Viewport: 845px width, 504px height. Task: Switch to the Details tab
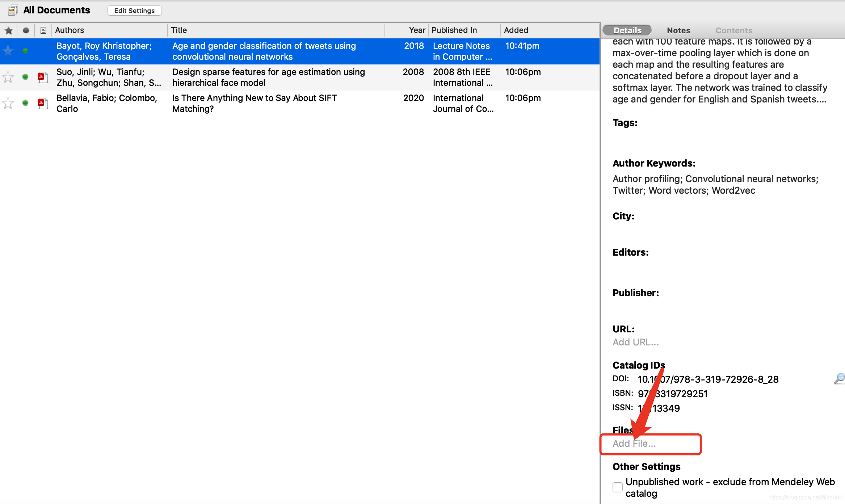pos(627,30)
